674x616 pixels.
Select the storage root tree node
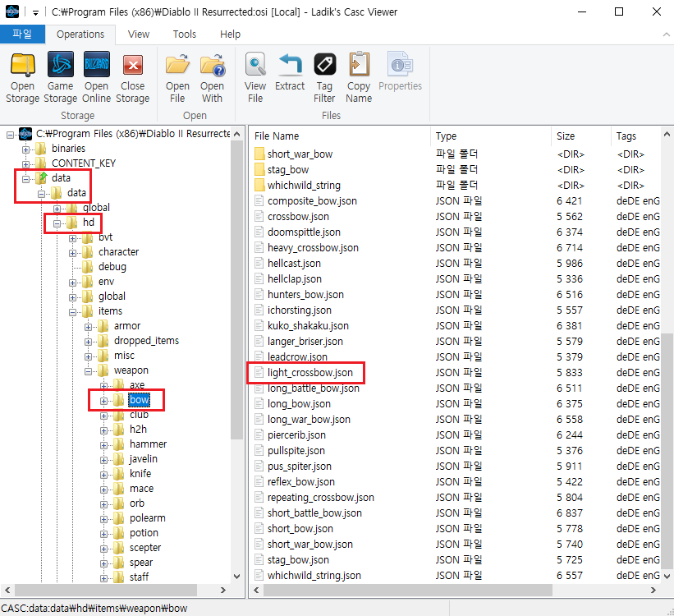[132, 134]
